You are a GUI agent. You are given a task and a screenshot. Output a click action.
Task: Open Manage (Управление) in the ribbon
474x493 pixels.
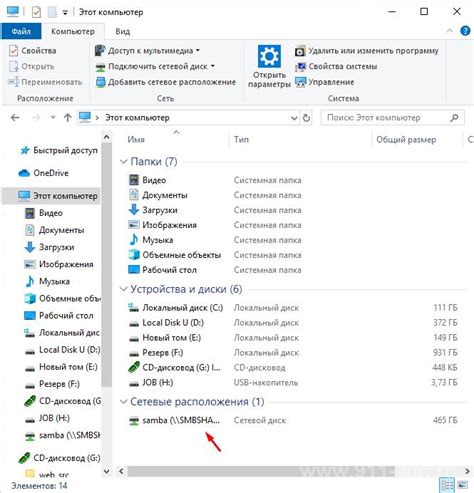tap(325, 82)
